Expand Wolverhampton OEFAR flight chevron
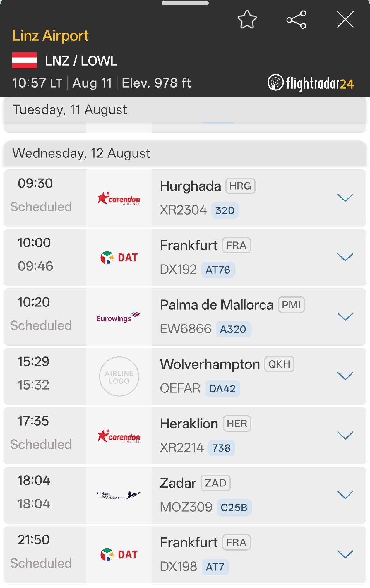 click(345, 376)
